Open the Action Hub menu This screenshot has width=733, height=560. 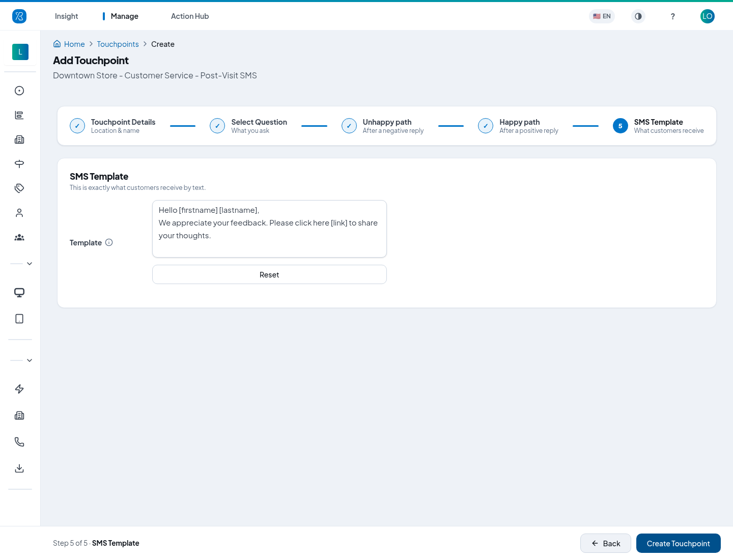point(190,16)
